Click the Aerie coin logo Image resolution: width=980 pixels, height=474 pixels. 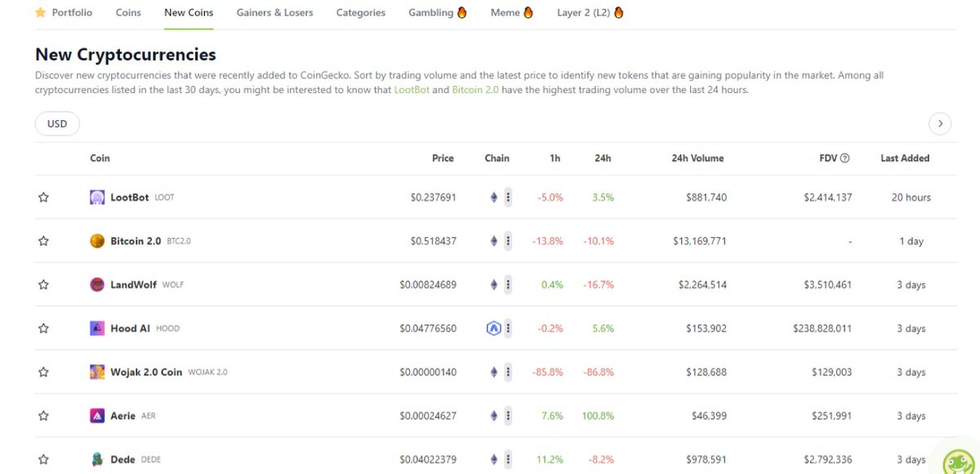point(97,416)
